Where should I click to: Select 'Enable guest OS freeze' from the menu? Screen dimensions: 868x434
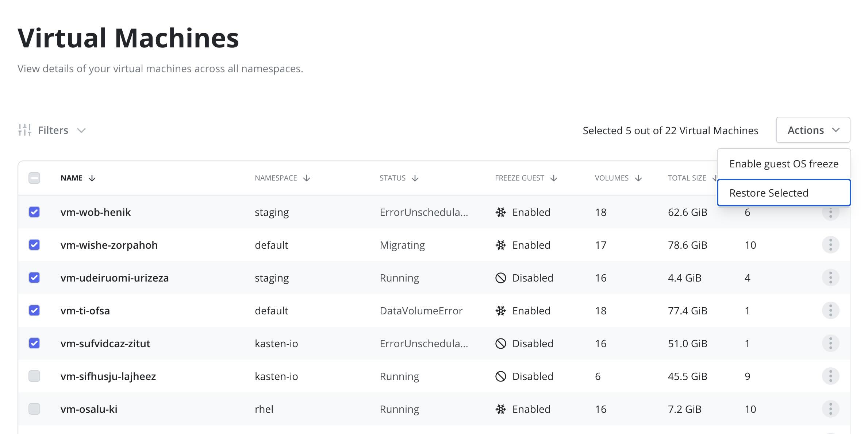point(784,164)
